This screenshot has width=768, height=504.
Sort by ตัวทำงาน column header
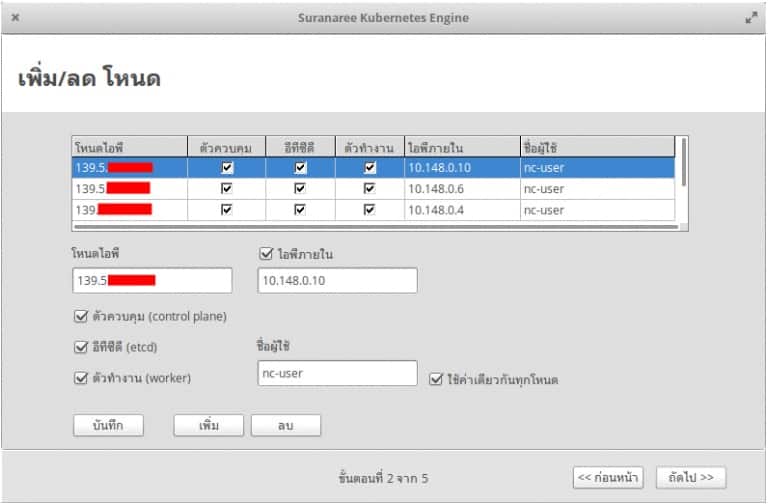pos(370,147)
